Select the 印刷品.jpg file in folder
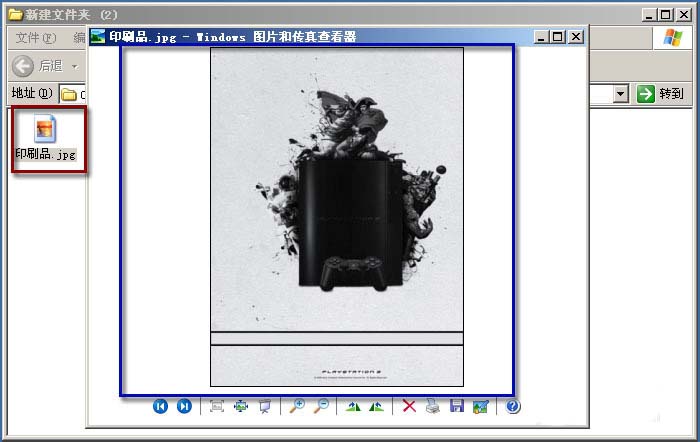700x442 pixels. coord(46,138)
